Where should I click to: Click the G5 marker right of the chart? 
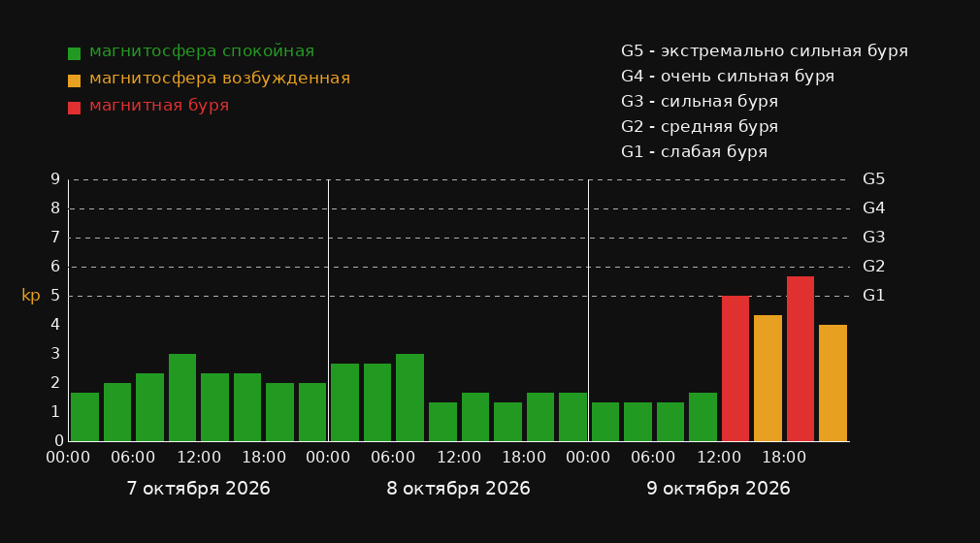pyautogui.click(x=873, y=179)
